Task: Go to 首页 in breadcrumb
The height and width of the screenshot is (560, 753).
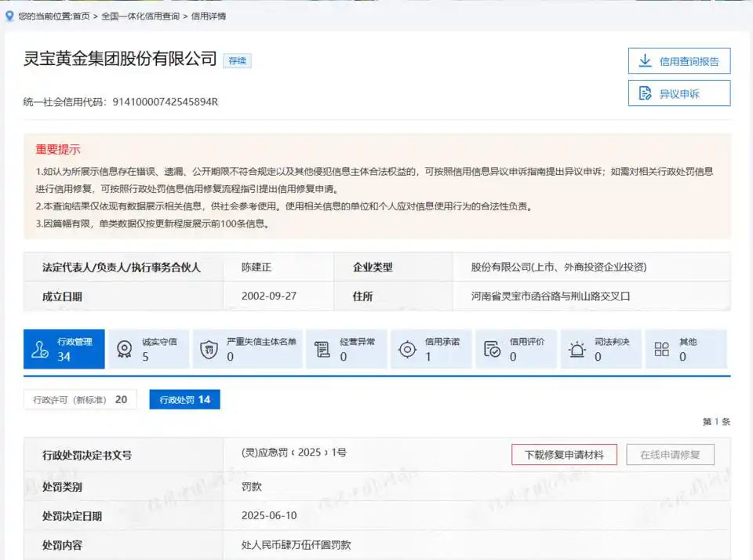Action: pos(81,16)
